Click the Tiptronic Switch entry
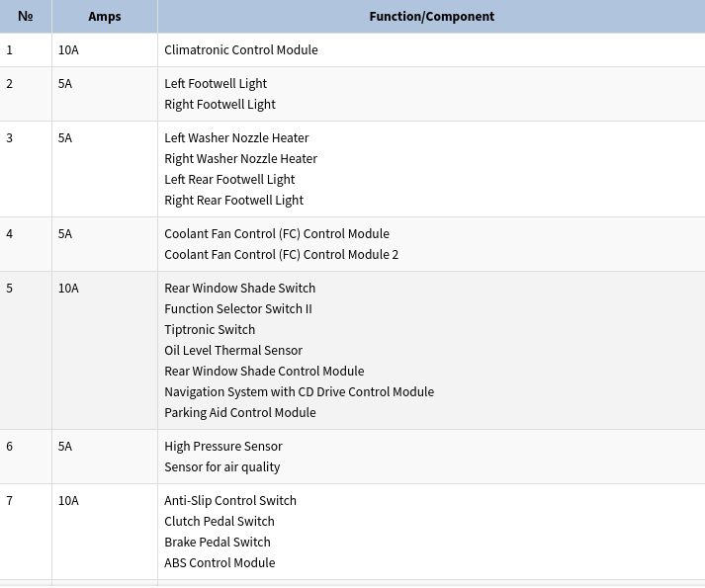Viewport: 705px width, 588px height. pyautogui.click(x=210, y=329)
